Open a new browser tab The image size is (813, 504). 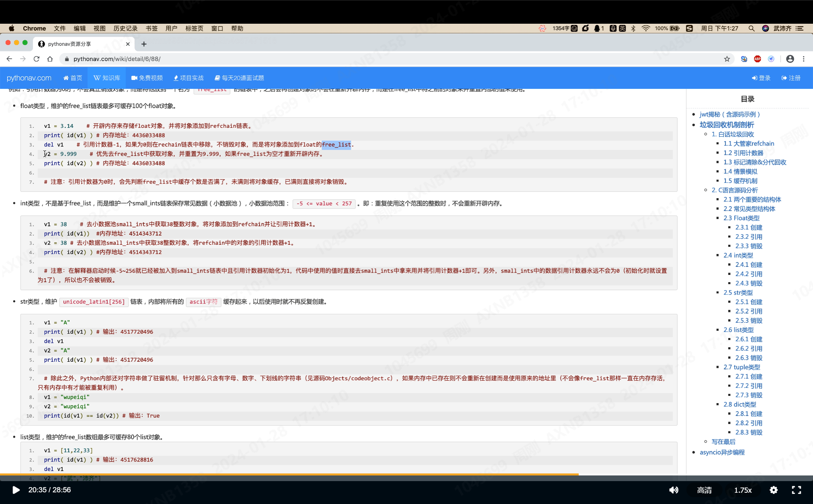click(144, 44)
